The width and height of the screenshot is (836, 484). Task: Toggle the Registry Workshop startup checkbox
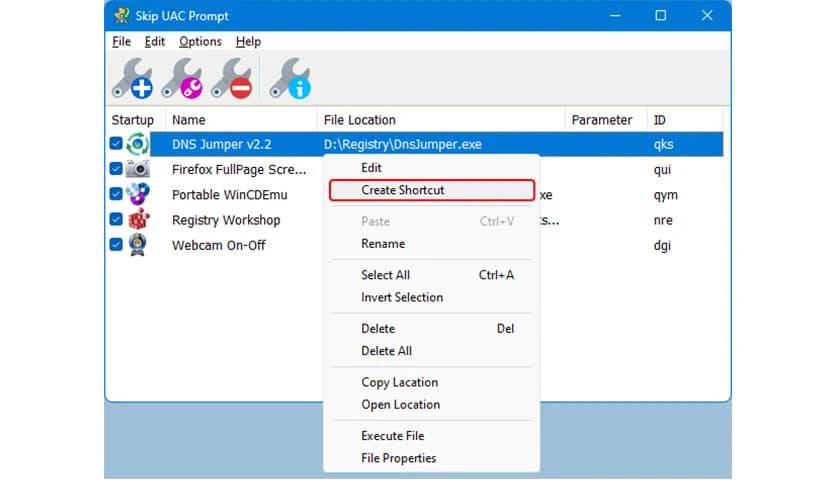click(116, 219)
